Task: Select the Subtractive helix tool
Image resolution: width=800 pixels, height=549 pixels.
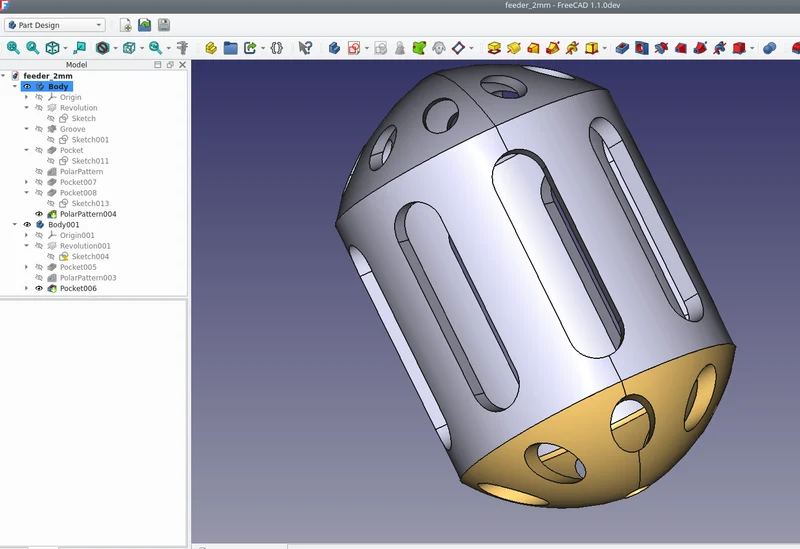Action: (x=719, y=48)
